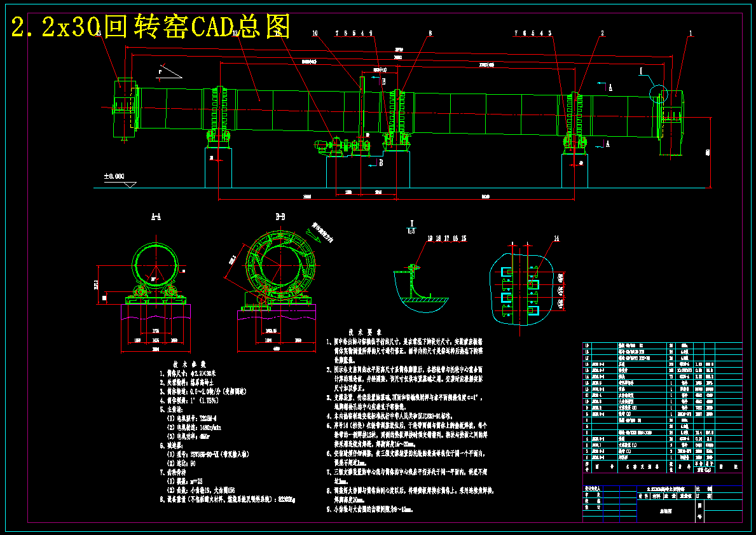Click the detail 'I' letter above the kiln head
Image resolution: width=756 pixels, height=535 pixels.
click(642, 72)
